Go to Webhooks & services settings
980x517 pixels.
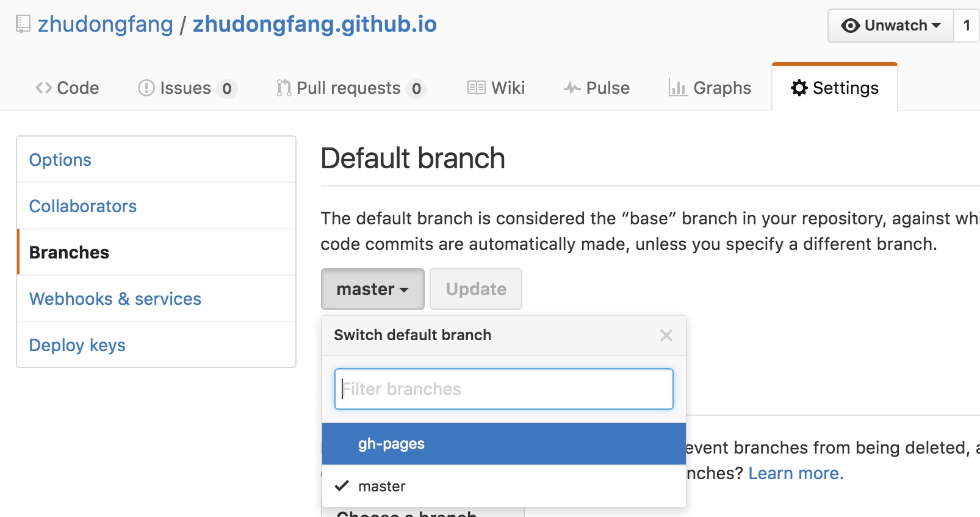click(x=115, y=299)
